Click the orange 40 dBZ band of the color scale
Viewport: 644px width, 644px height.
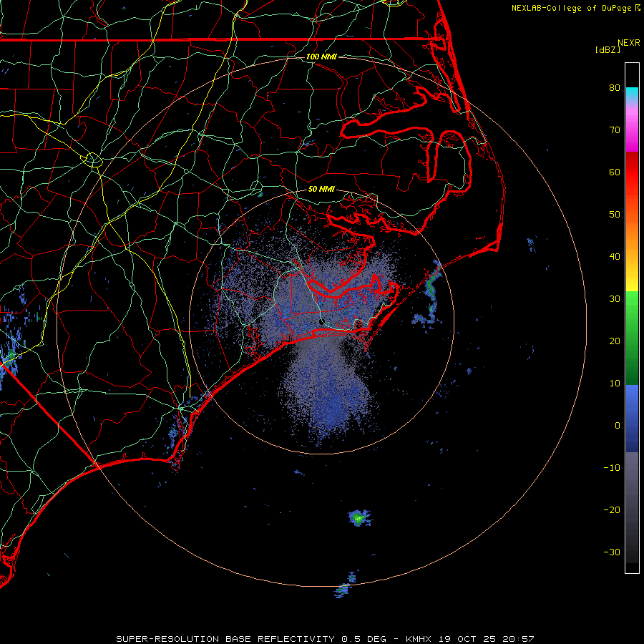632,250
